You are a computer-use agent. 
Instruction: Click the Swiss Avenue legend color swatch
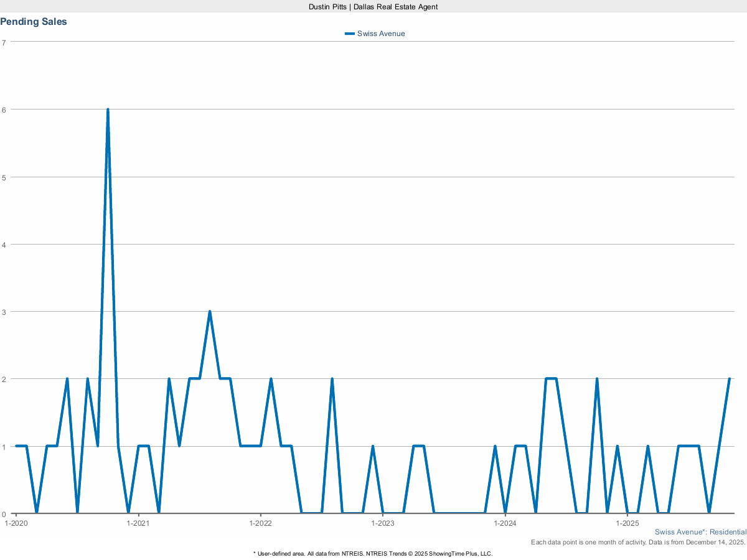[x=350, y=34]
